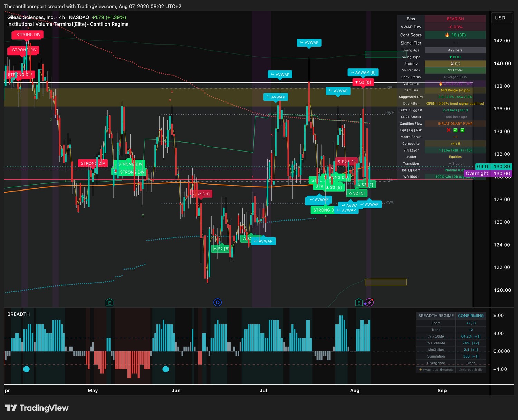518x420 pixels.
Task: Click the 122.00 price axis label
Action: [x=502, y=267]
